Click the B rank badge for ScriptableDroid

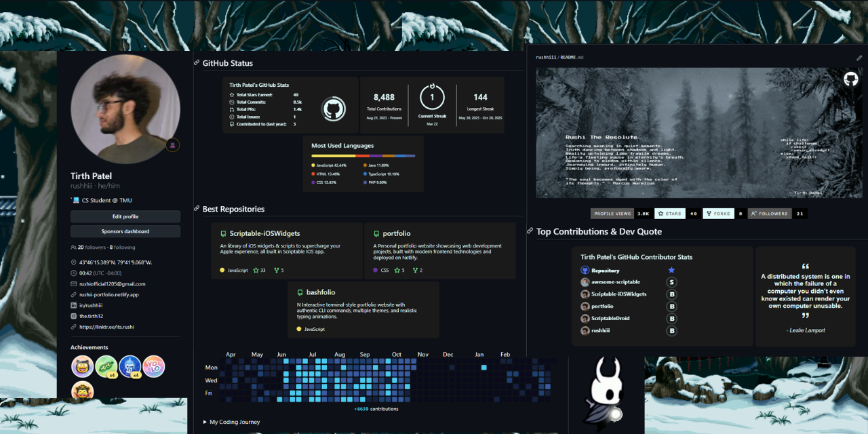point(671,319)
